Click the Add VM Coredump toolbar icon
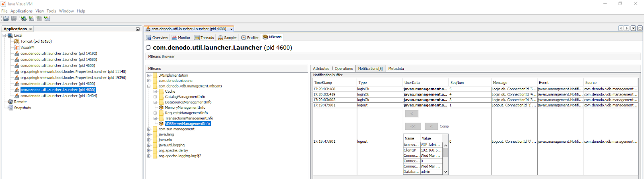Screen dimensions: 644x179 tap(39, 19)
